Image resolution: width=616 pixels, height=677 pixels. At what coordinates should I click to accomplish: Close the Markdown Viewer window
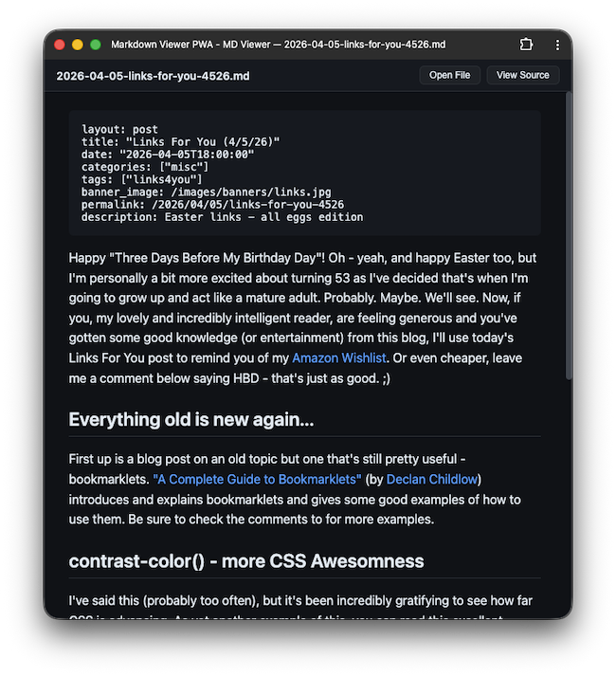coord(60,45)
